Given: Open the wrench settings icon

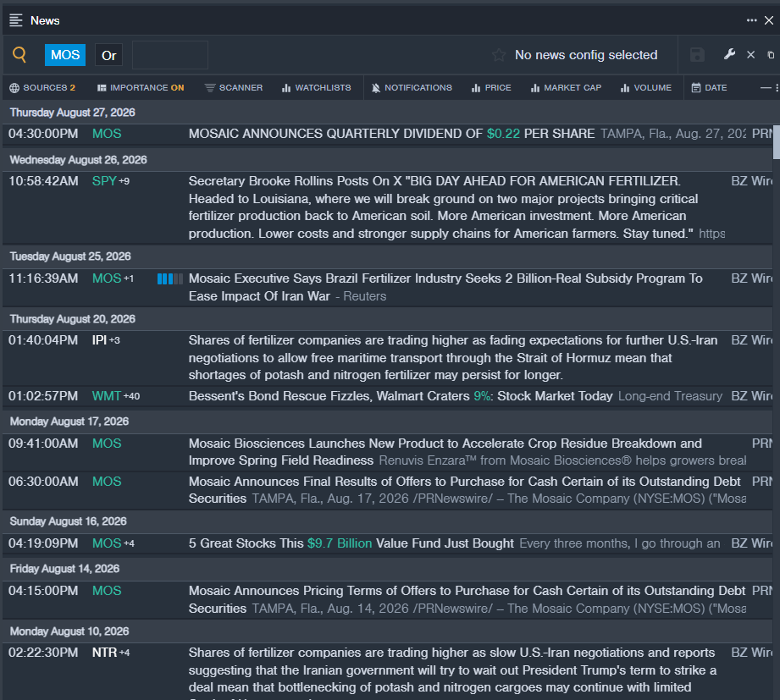Looking at the screenshot, I should [729, 54].
